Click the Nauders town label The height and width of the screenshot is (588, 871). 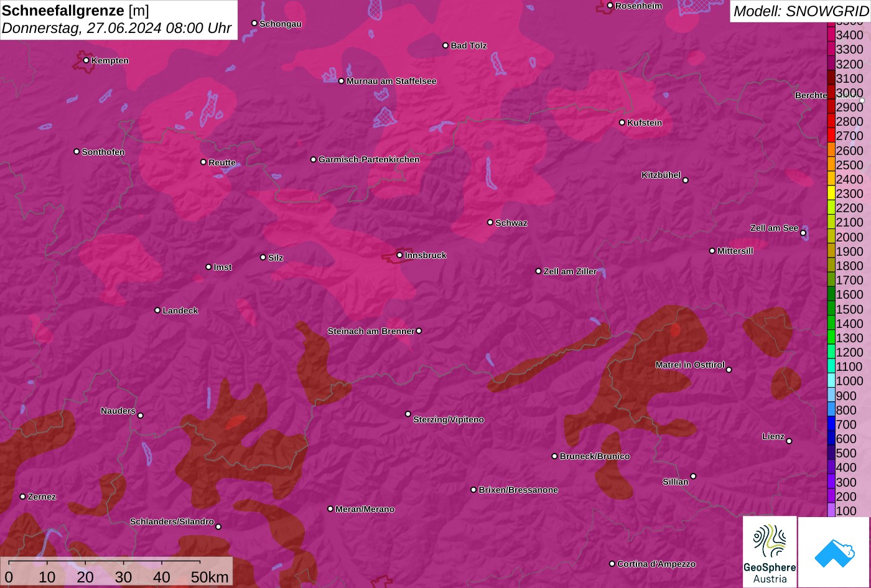tap(118, 411)
